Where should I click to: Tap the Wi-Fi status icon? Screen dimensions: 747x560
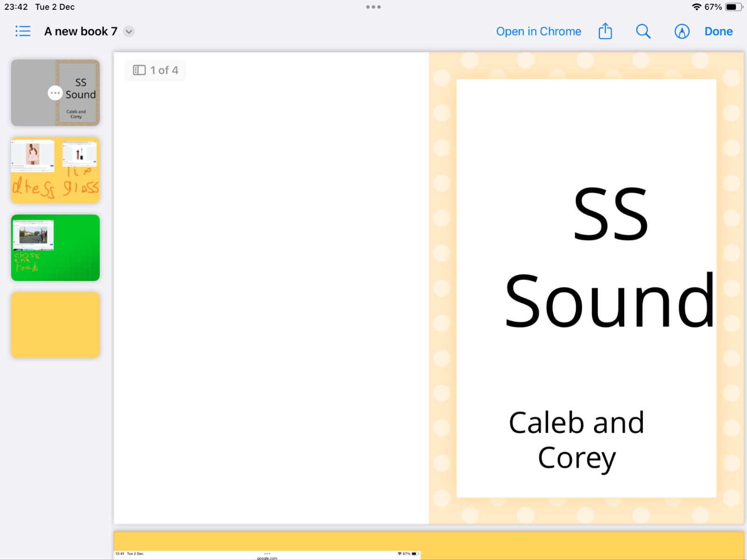point(696,7)
